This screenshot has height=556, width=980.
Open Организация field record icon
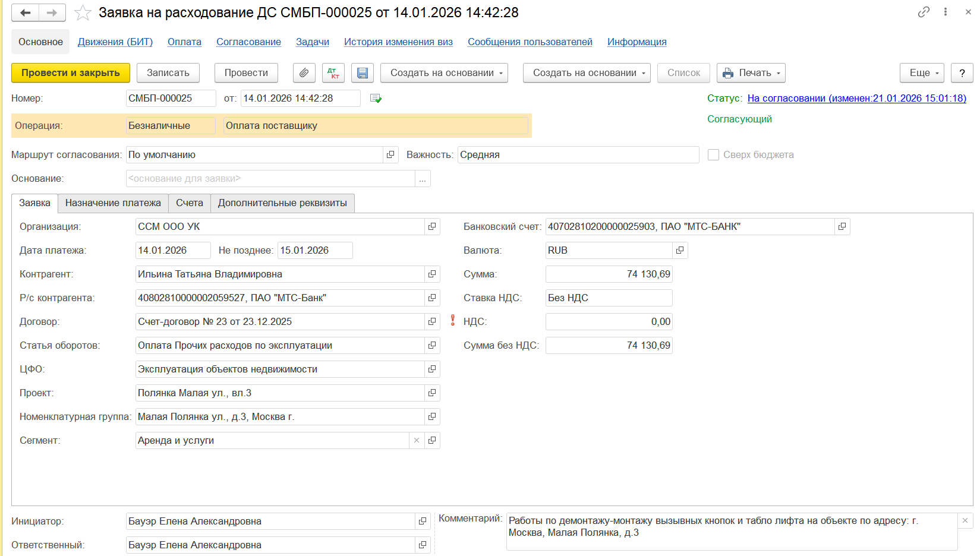(x=432, y=227)
